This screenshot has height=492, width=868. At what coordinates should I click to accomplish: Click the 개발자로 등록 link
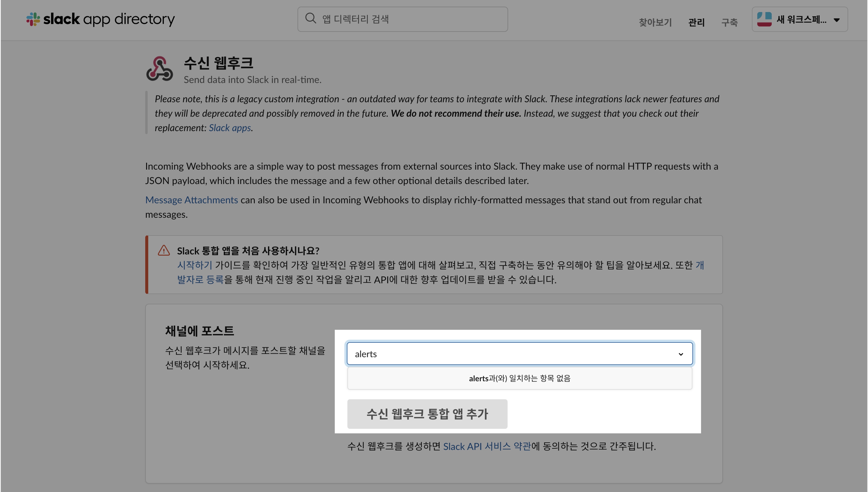pyautogui.click(x=200, y=280)
